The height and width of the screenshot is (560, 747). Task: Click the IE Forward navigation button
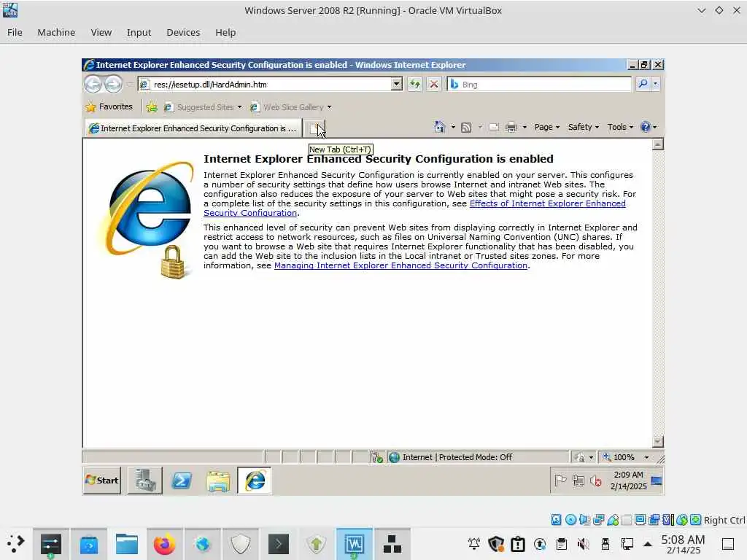click(x=113, y=85)
